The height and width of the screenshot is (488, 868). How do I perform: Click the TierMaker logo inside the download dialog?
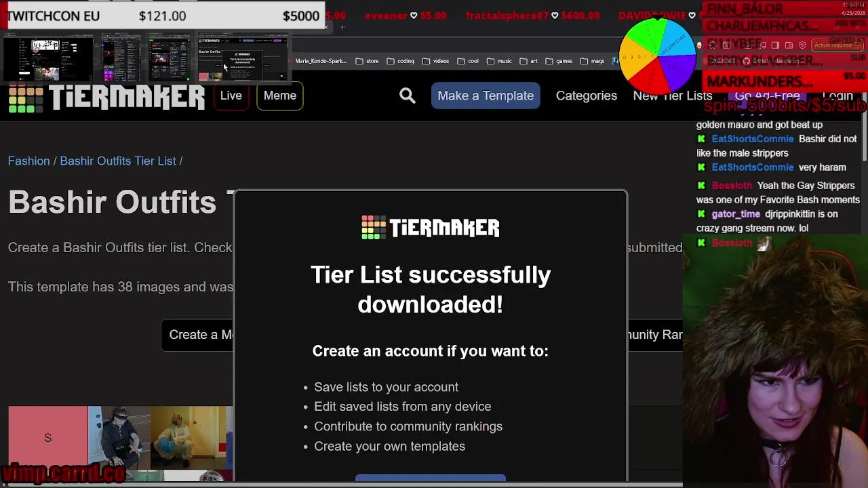tap(431, 228)
